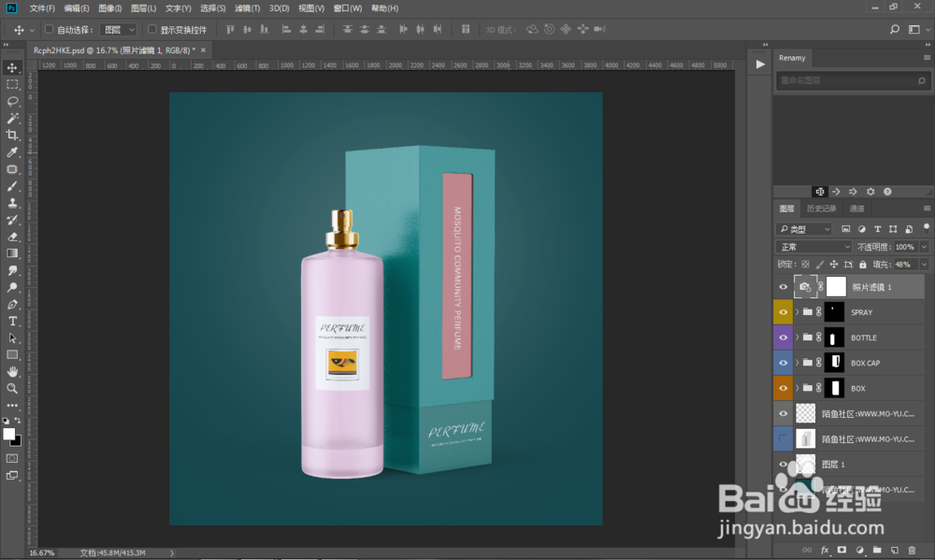The width and height of the screenshot is (935, 560).
Task: Switch to the 历史记录 tab
Action: pos(821,208)
